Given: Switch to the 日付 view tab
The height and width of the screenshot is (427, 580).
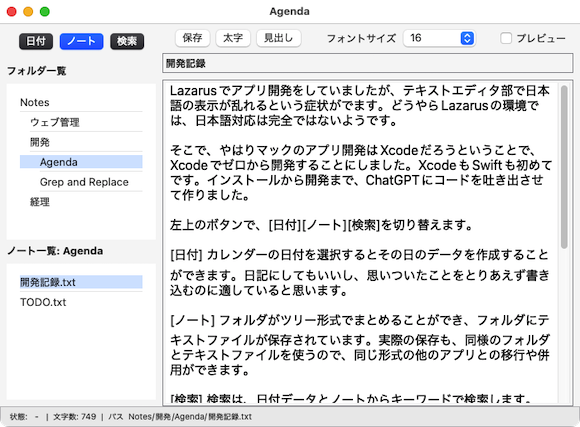Looking at the screenshot, I should [x=36, y=41].
